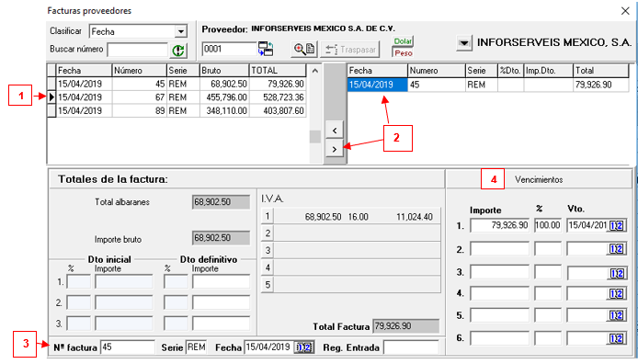Click the Fecha field at bottom
Viewport: 638px width, 364px height.
tap(269, 347)
